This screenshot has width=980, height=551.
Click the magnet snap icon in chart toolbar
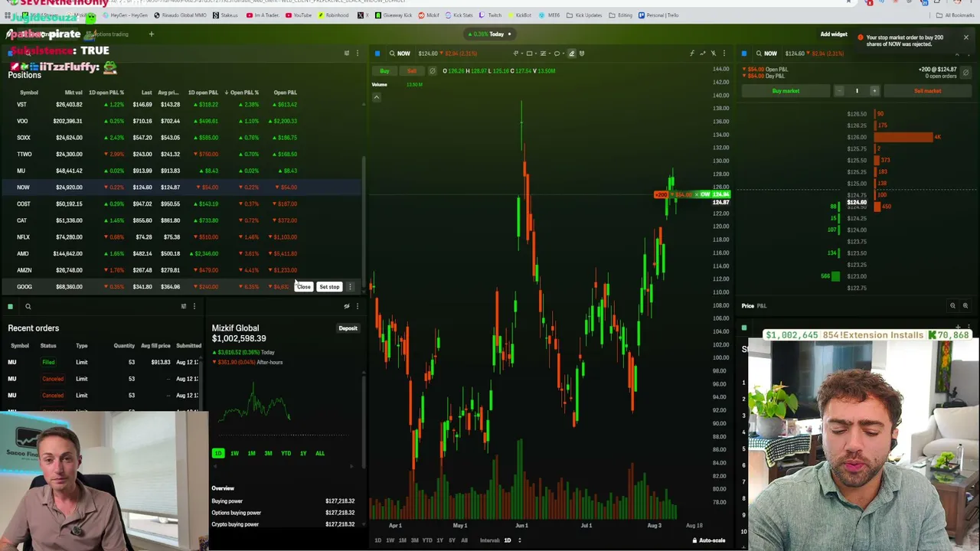[582, 54]
